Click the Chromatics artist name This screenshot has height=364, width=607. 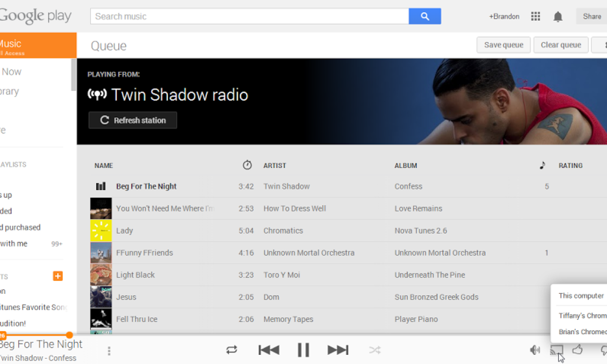coord(283,231)
